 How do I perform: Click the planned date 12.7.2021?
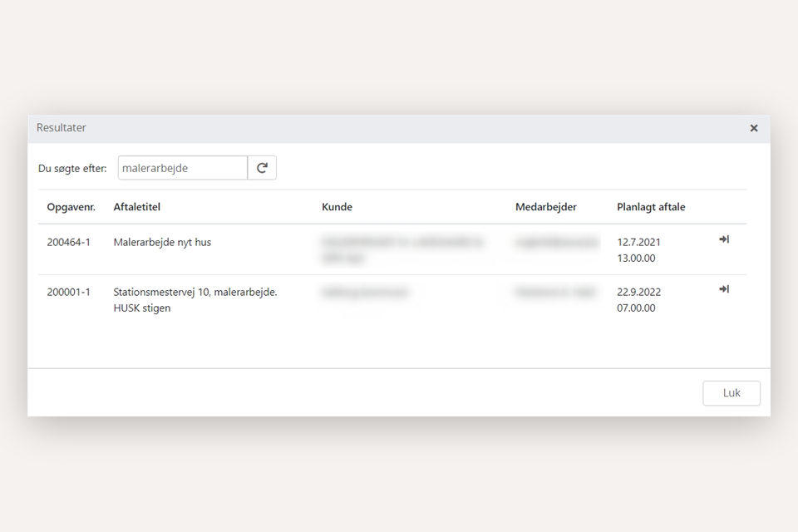(638, 243)
